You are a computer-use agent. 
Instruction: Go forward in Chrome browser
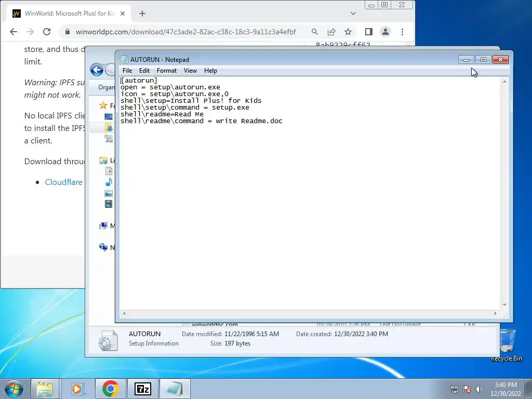[30, 32]
